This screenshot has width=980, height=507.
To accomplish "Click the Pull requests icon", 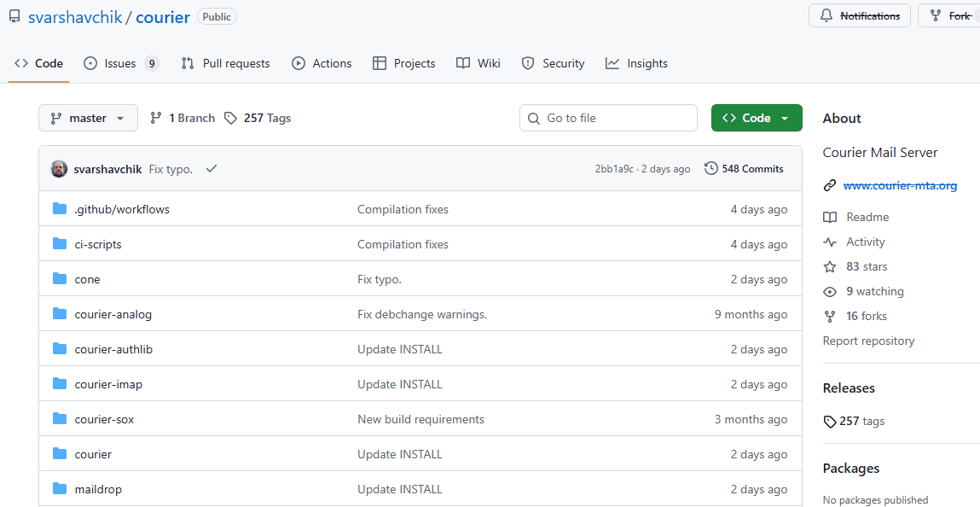I will tap(187, 62).
